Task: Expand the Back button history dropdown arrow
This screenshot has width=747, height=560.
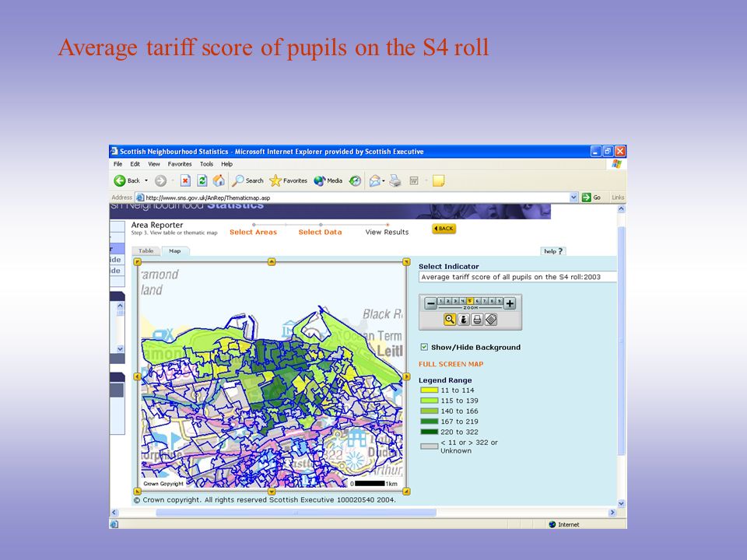Action: [146, 180]
